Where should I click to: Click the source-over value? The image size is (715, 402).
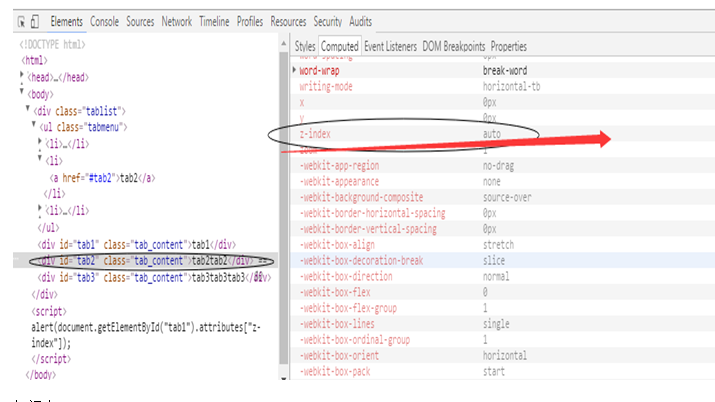[x=507, y=197]
